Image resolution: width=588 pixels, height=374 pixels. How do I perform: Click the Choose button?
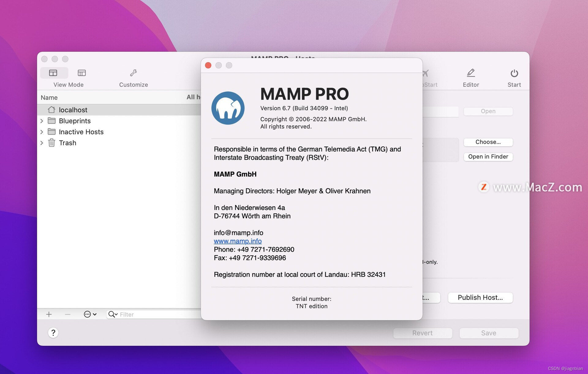pyautogui.click(x=488, y=142)
